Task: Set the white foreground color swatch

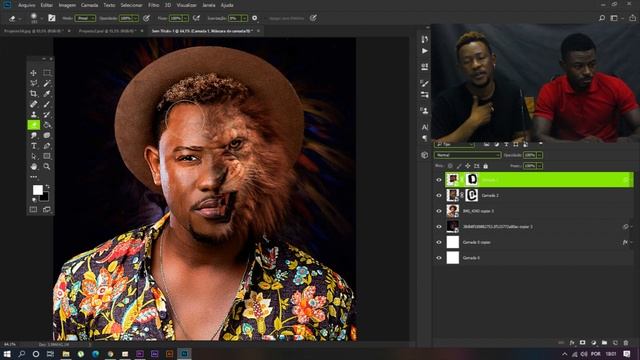Action: click(x=38, y=190)
